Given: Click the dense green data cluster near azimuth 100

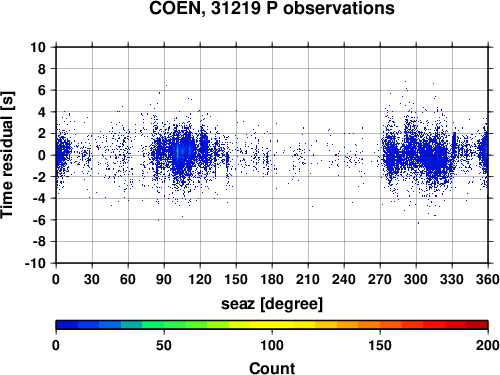Looking at the screenshot, I should 178,152.
